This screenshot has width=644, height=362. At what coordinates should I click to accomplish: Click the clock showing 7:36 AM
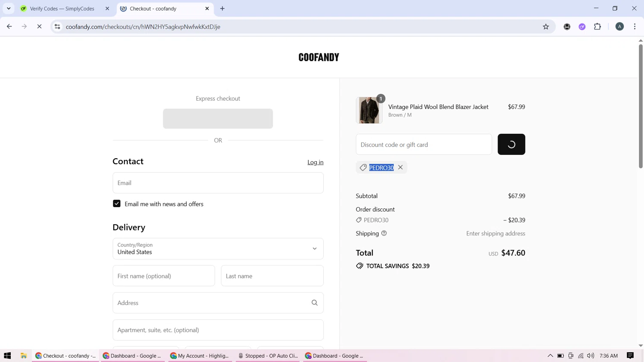tap(608, 356)
